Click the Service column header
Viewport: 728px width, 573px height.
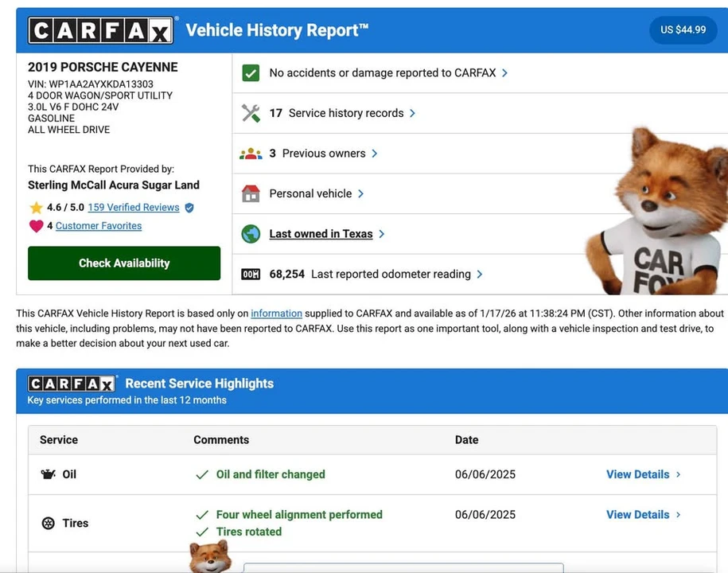[59, 440]
